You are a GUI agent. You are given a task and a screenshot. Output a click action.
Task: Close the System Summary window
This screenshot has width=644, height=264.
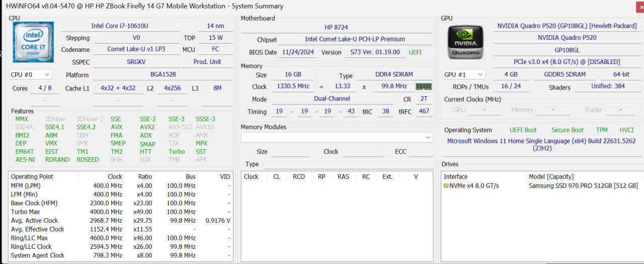click(x=639, y=6)
